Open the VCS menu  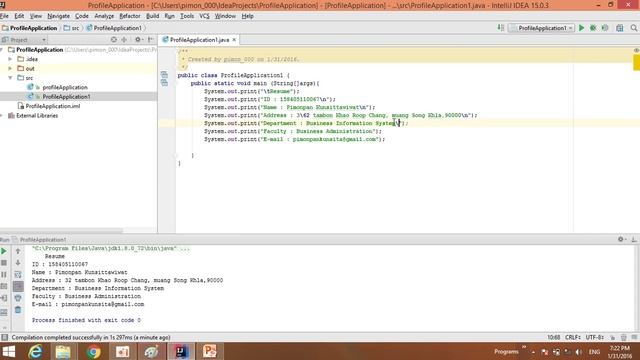[204, 16]
